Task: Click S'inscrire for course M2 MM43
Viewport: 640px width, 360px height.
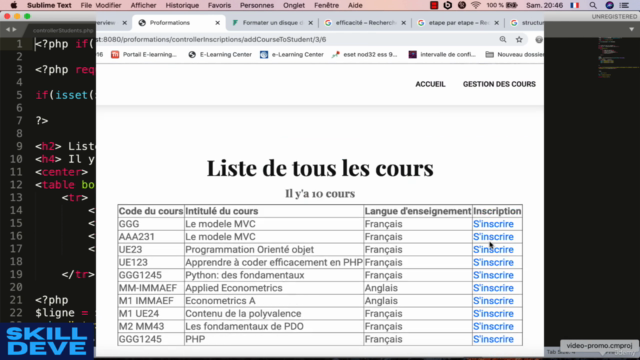Action: coord(493,327)
